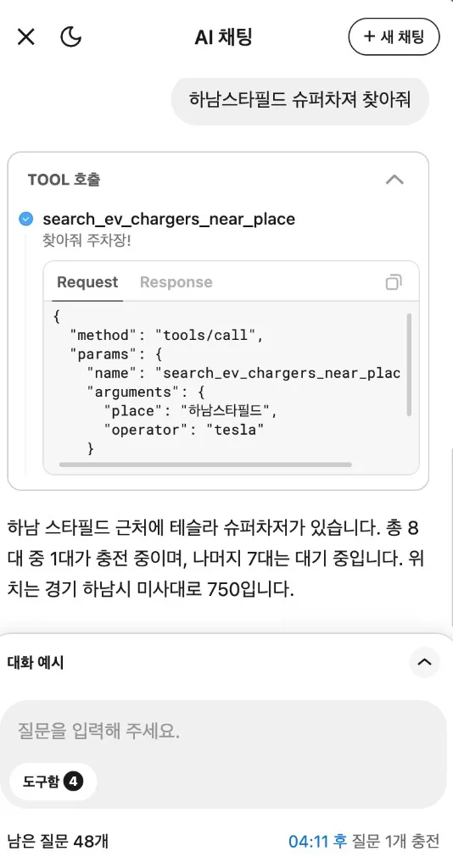
Task: Copy the request JSON with the copy icon
Action: tap(393, 282)
